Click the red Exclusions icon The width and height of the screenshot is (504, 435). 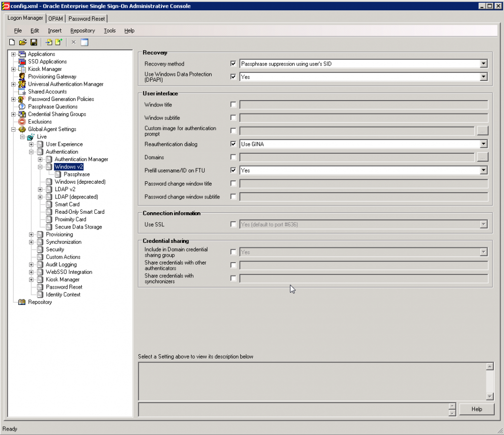22,122
